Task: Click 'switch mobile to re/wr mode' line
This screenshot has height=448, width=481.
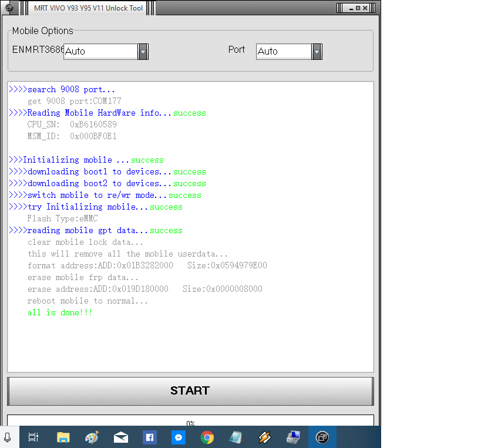Action: point(105,196)
